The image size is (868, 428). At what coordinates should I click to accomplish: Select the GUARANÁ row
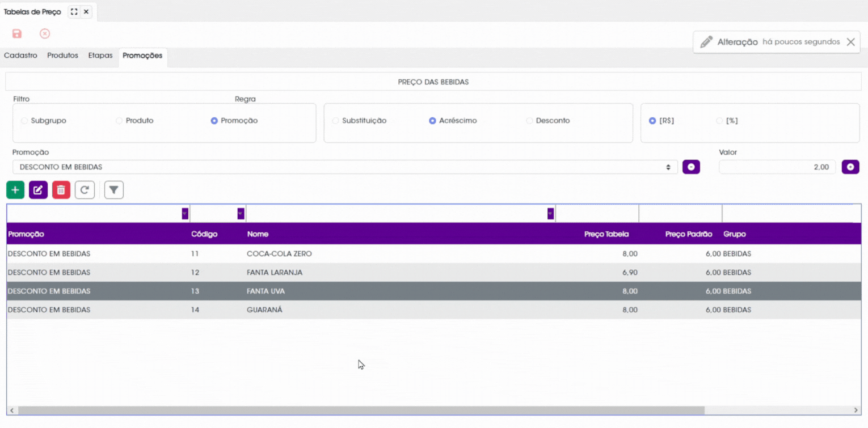(433, 310)
